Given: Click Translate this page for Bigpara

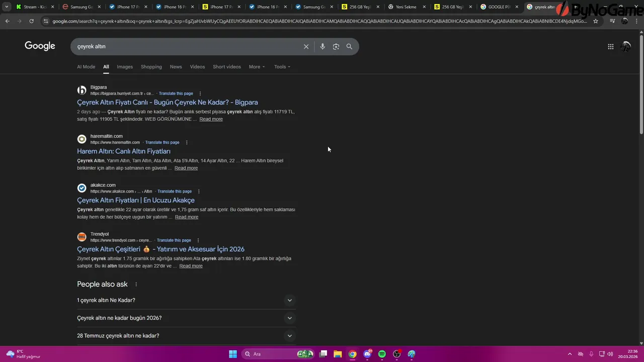Looking at the screenshot, I should [176, 94].
